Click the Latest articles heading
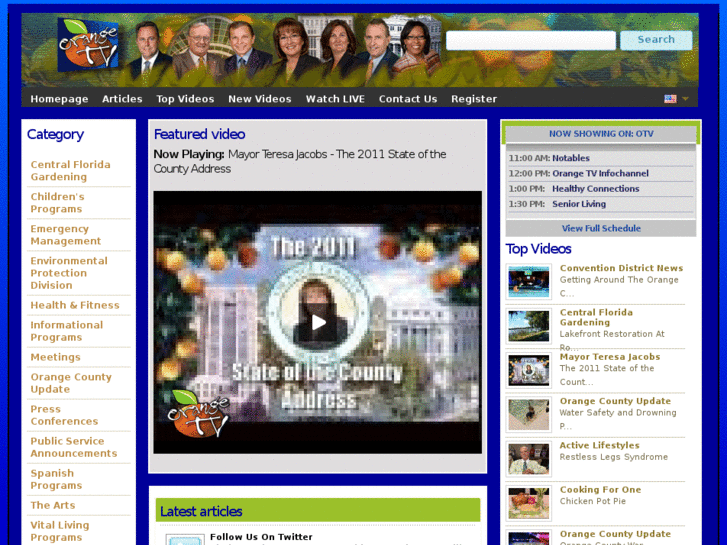This screenshot has width=727, height=545. (x=201, y=511)
